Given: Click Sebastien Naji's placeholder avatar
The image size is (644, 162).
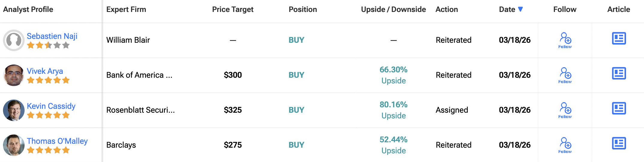Looking at the screenshot, I should click(14, 40).
